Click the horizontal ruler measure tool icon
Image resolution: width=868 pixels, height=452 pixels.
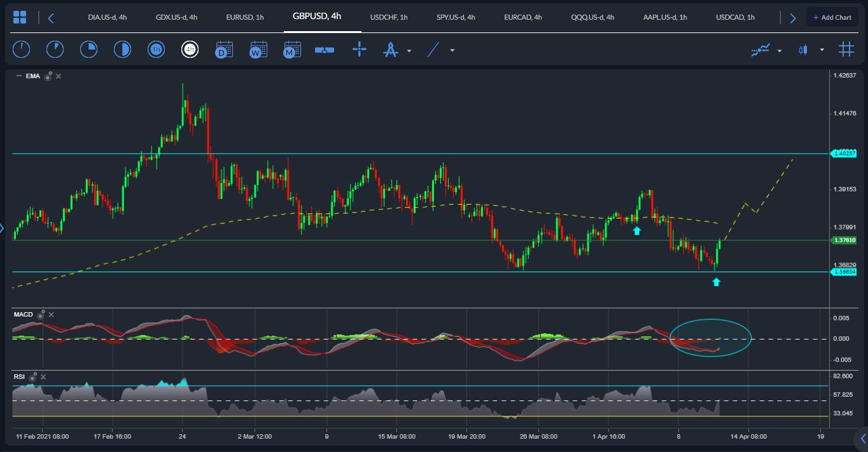[x=325, y=50]
